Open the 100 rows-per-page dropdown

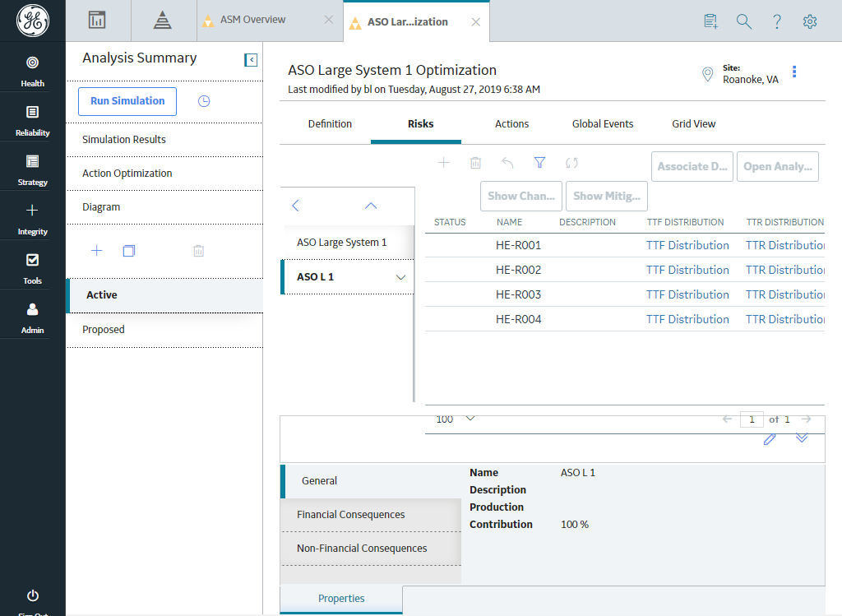point(456,419)
